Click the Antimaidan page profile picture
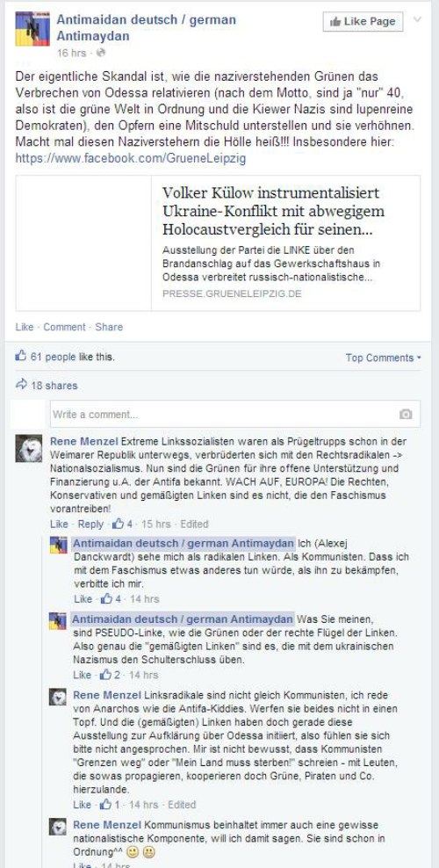The width and height of the screenshot is (439, 868). pyautogui.click(x=32, y=29)
